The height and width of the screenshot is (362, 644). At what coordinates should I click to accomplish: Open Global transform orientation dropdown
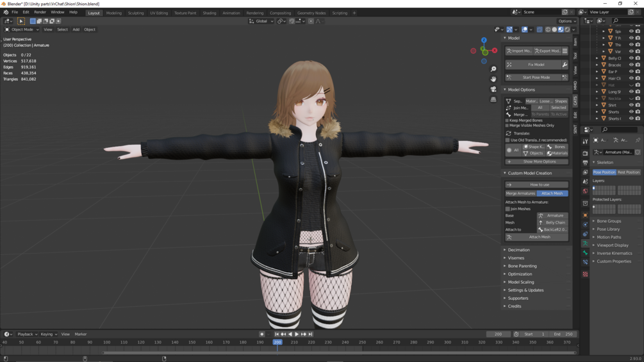click(261, 21)
